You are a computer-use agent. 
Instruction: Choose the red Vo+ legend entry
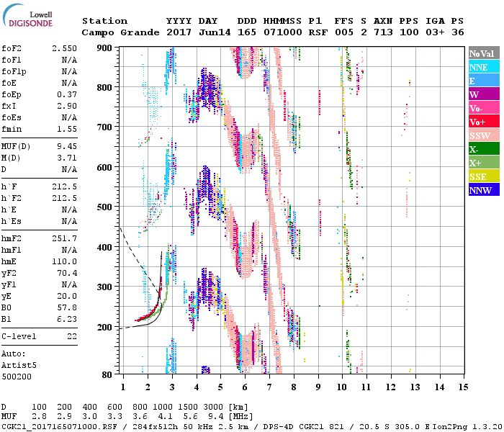point(482,122)
